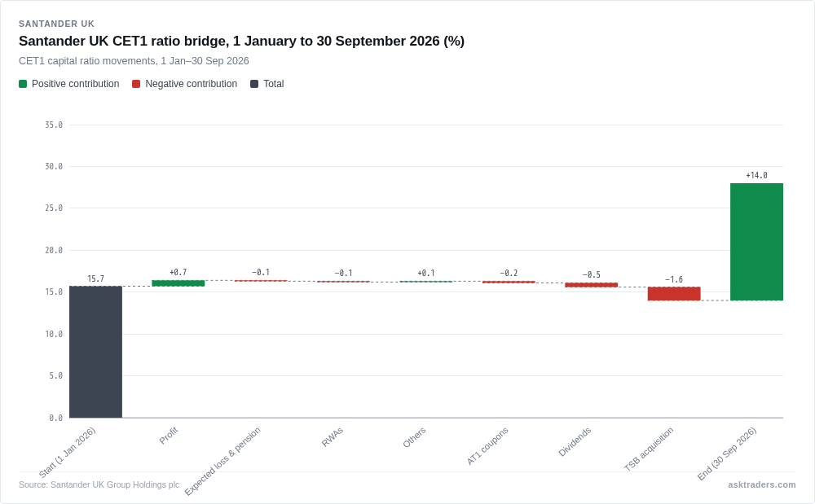Click the +14.0 value label
Image resolution: width=815 pixels, height=504 pixels.
(x=757, y=175)
